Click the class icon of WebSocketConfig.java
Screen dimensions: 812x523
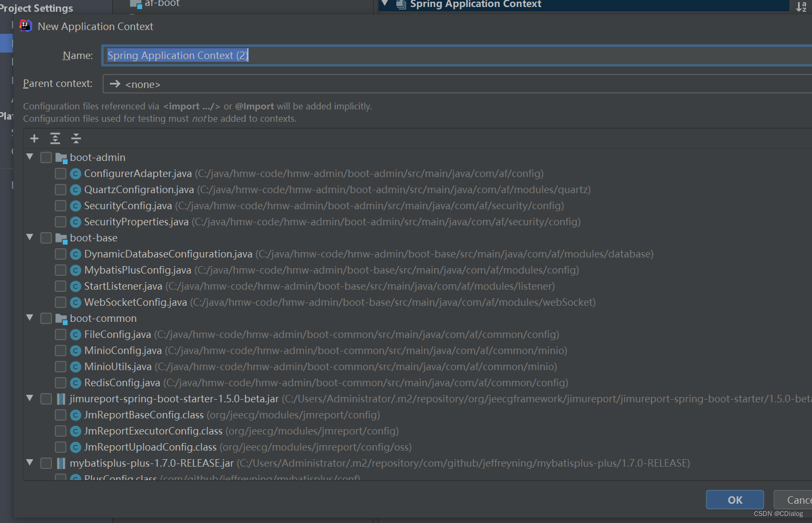click(x=76, y=303)
